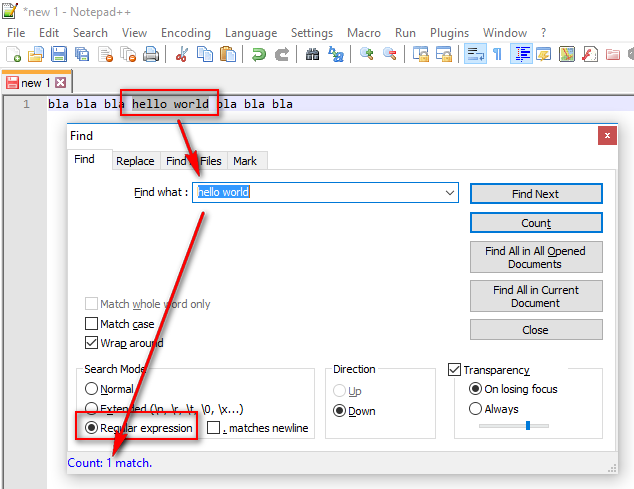The width and height of the screenshot is (634, 489).
Task: Click the Close All toolbar icon
Action: click(x=129, y=54)
